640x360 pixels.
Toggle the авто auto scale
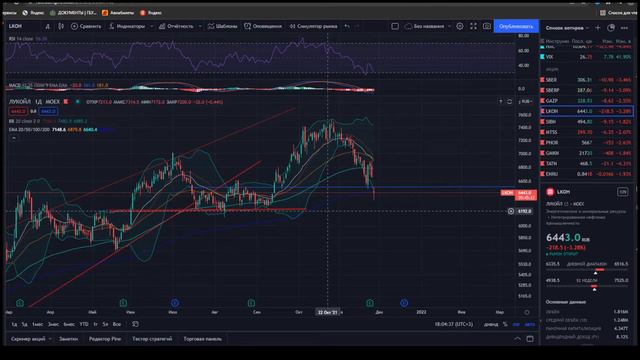tap(530, 324)
